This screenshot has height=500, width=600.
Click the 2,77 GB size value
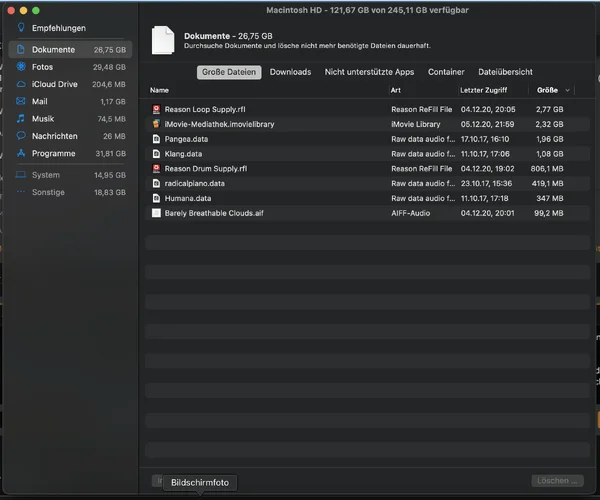[549, 109]
